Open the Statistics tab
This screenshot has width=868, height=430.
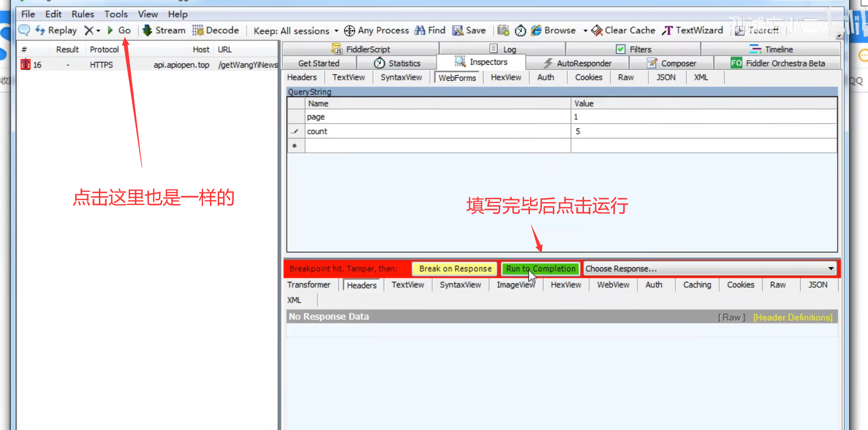tap(397, 63)
